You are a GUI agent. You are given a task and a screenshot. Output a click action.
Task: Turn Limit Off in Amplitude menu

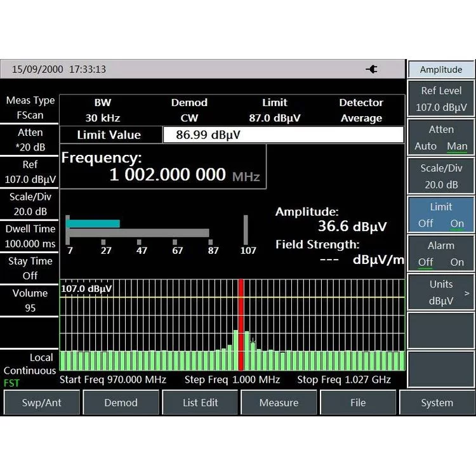pyautogui.click(x=425, y=223)
